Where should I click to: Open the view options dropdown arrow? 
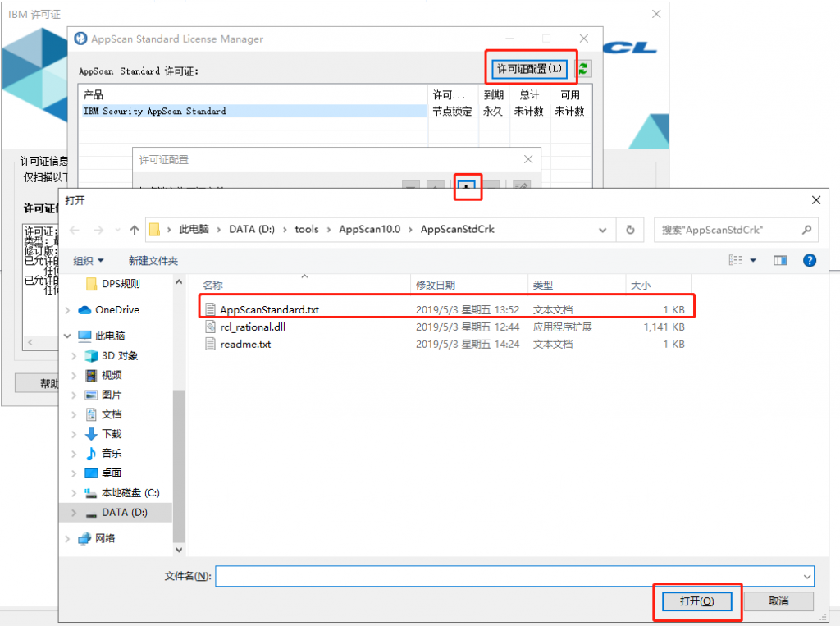[x=753, y=260]
